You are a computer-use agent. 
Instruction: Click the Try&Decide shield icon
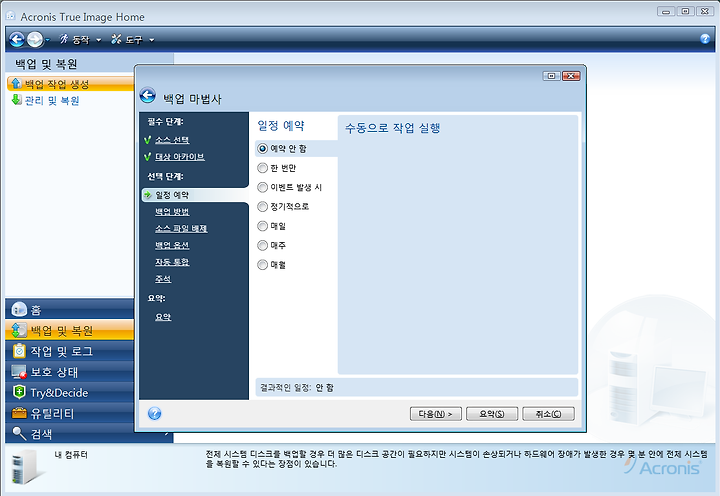[19, 392]
